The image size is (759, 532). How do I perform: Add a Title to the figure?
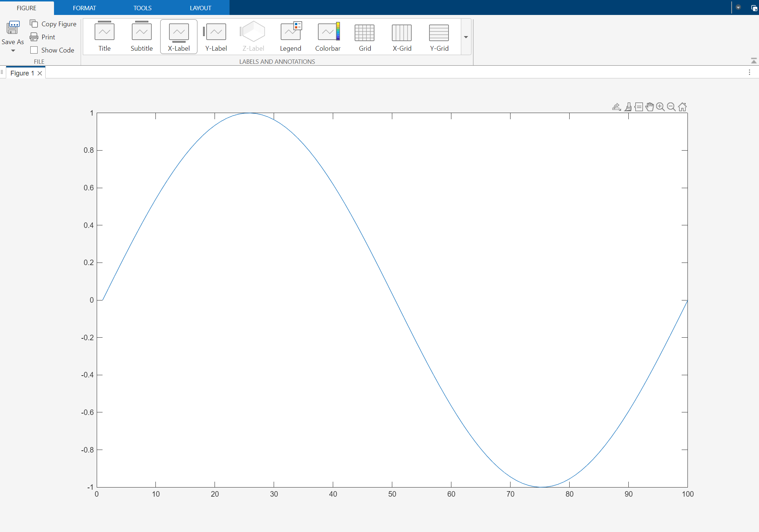coord(104,36)
